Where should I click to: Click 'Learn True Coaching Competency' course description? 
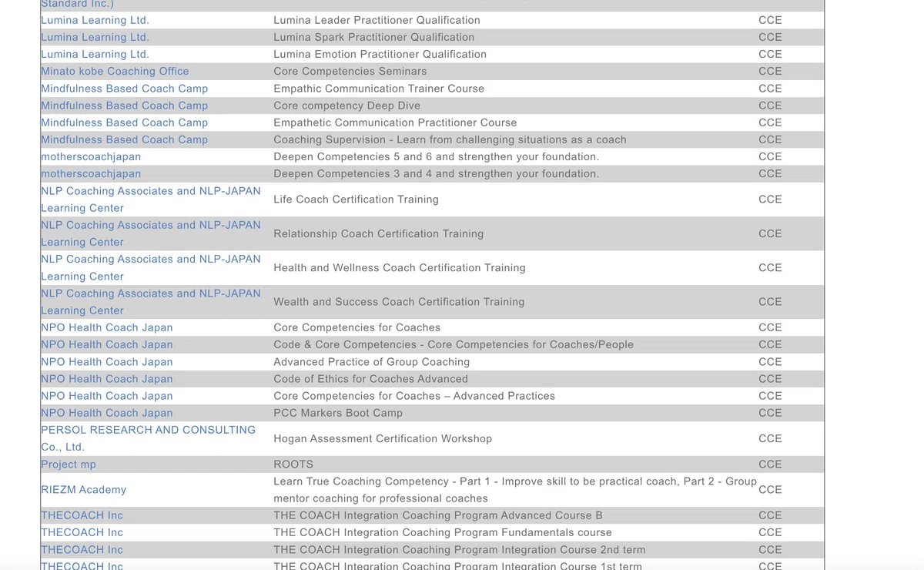515,490
